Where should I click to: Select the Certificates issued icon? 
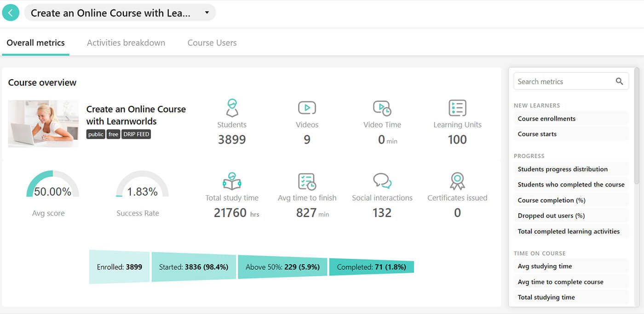click(x=457, y=181)
